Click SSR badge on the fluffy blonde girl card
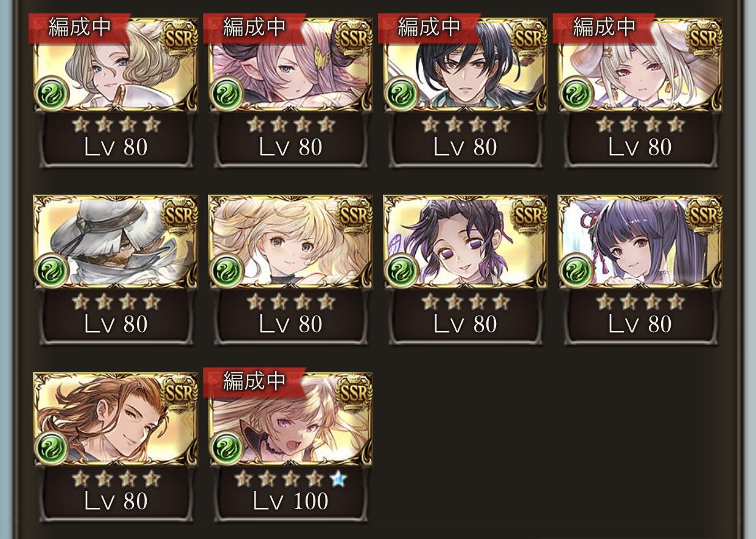Screen dimensions: 756x539 [x=354, y=217]
